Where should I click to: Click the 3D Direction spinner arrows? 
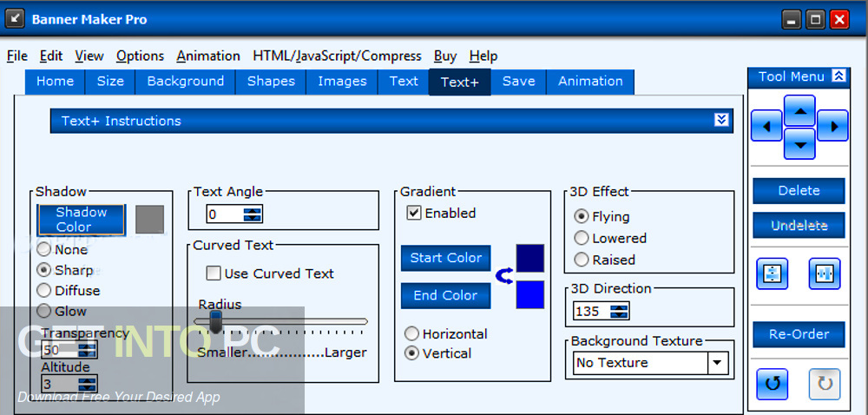[x=619, y=311]
